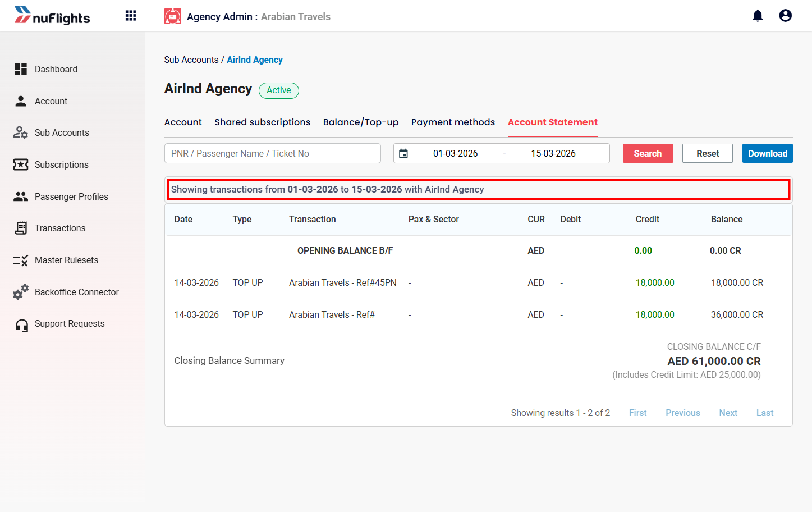The width and height of the screenshot is (812, 512).
Task: Click the AirInd Agency page heading
Action: [x=208, y=89]
